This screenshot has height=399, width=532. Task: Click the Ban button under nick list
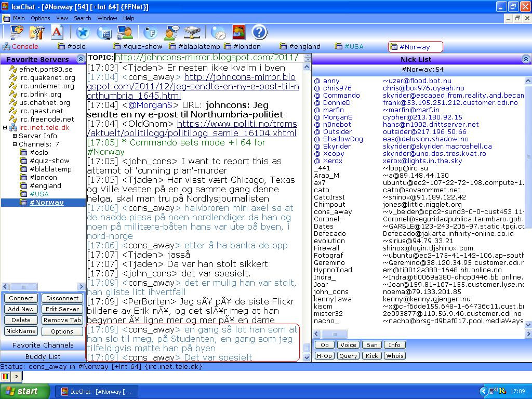pos(372,345)
